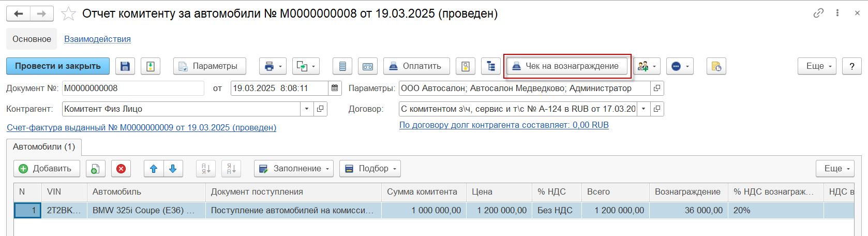Open the people icon dropdown
The width and height of the screenshot is (868, 236).
pos(647,66)
